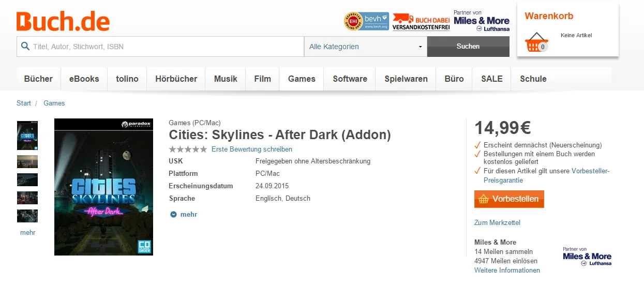Click the Miles & More Lufthansa logo near price

tap(587, 257)
